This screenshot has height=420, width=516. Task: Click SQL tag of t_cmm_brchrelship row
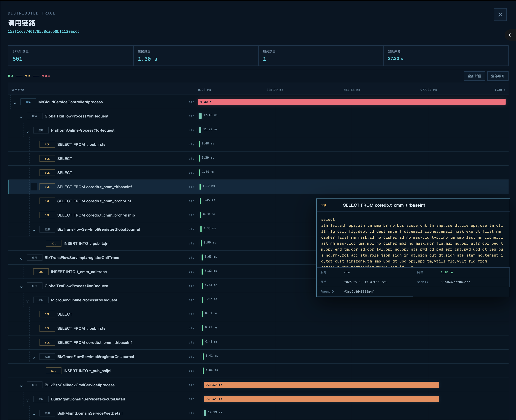(x=47, y=215)
